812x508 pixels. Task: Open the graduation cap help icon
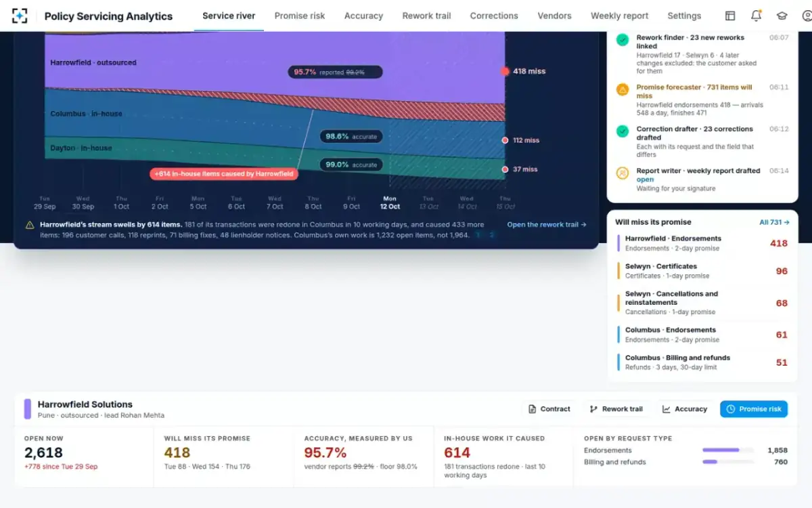pos(782,16)
